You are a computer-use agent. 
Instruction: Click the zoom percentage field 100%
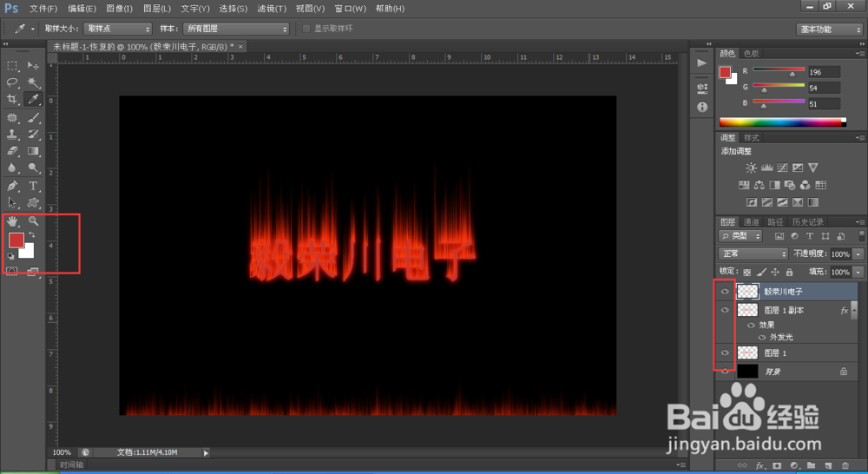tap(62, 452)
